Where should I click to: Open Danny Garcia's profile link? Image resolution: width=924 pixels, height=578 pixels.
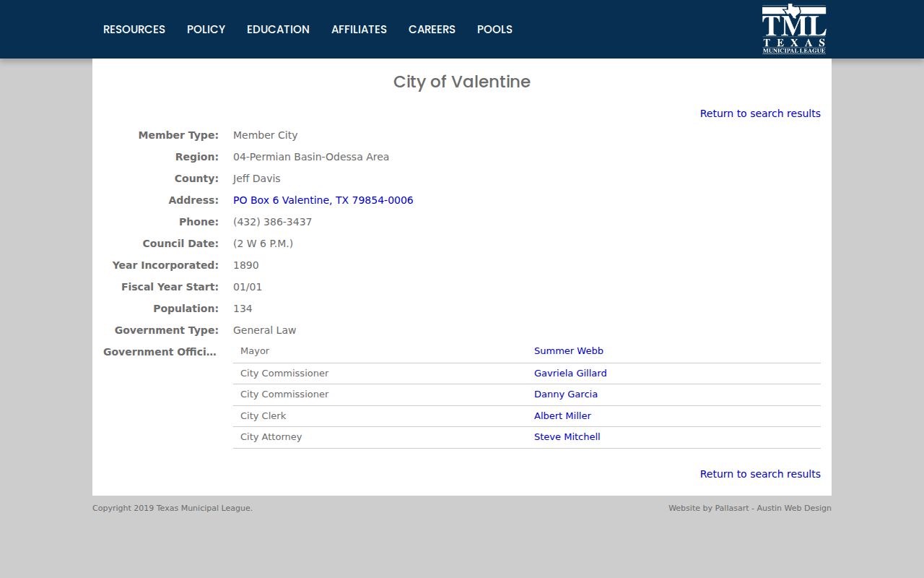pos(566,394)
